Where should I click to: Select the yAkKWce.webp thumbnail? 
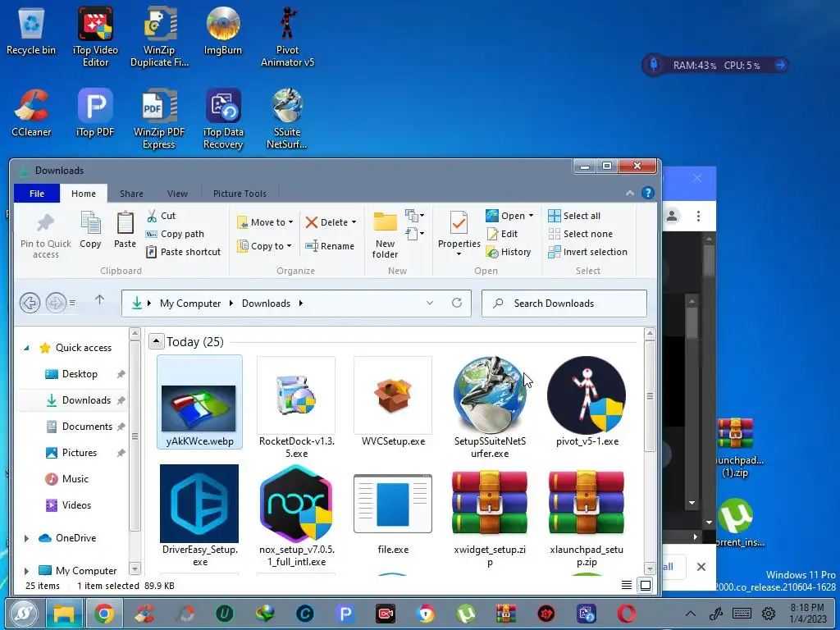click(x=200, y=402)
